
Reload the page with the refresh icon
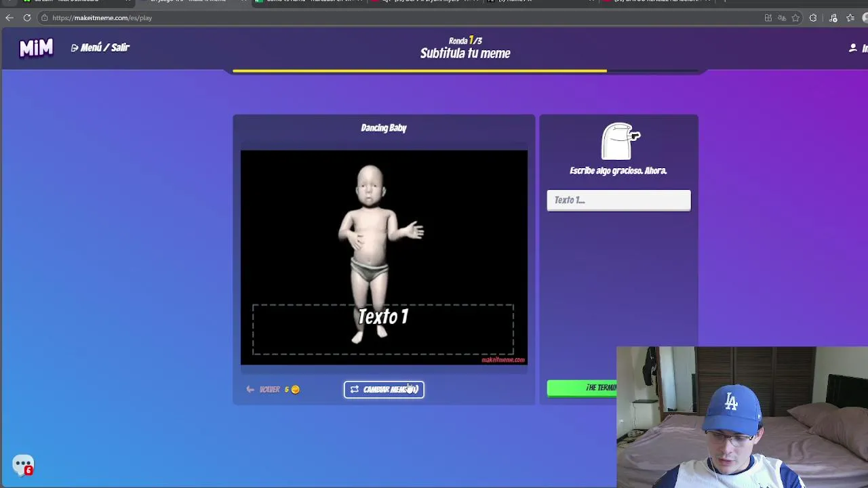point(27,18)
